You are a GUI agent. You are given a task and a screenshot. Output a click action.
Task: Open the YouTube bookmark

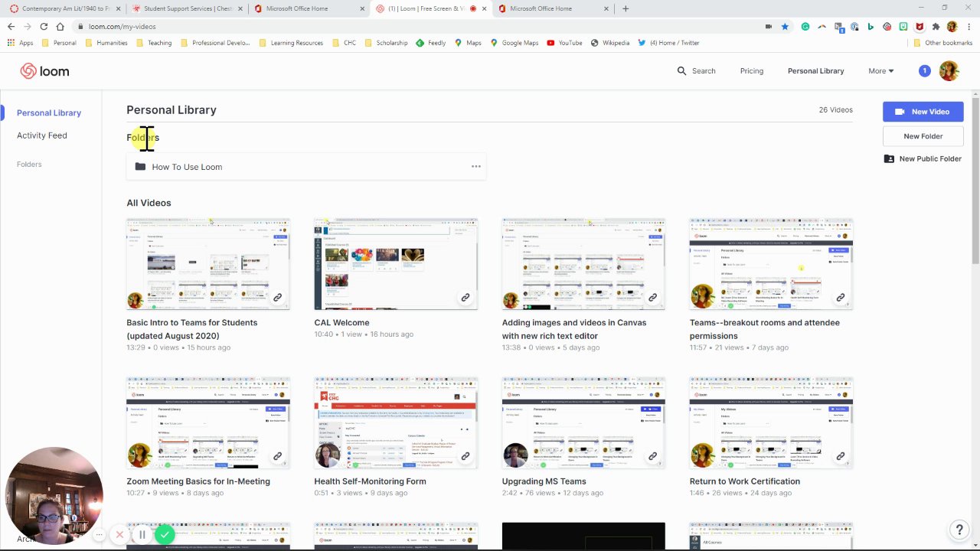pyautogui.click(x=565, y=43)
